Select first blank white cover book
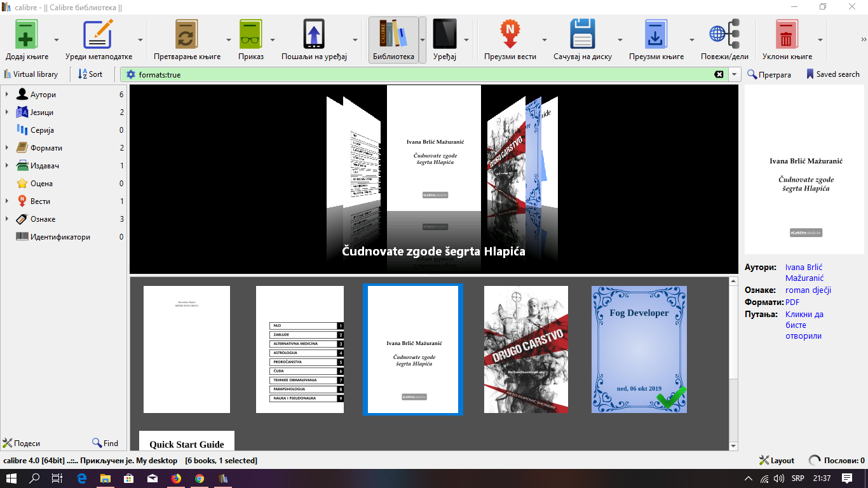Screen dimensions: 868x488 pyautogui.click(x=187, y=349)
